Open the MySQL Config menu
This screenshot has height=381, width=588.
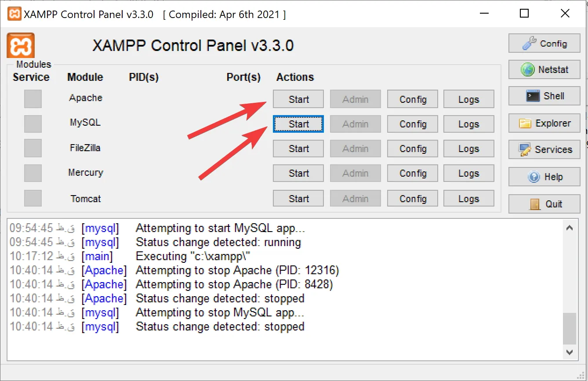tap(413, 124)
